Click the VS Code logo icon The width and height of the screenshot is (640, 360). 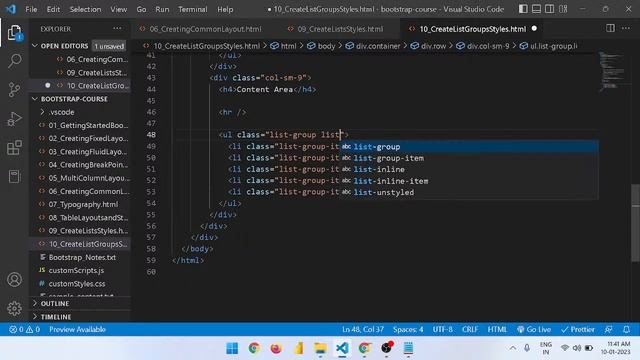11,9
